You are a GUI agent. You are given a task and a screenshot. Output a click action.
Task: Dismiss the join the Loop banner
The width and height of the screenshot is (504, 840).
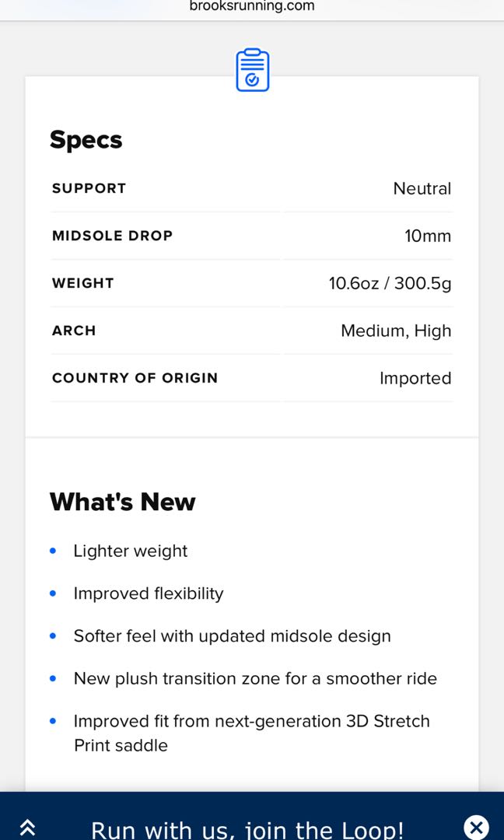[x=476, y=827]
